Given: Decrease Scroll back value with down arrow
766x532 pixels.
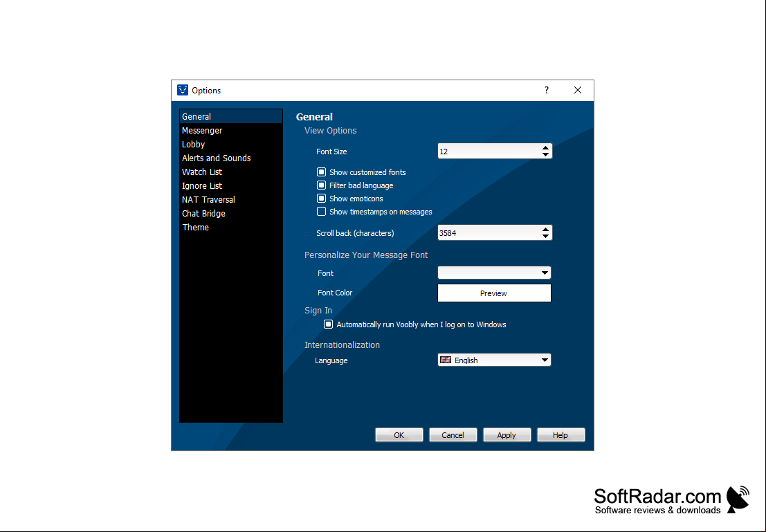Looking at the screenshot, I should coord(546,237).
